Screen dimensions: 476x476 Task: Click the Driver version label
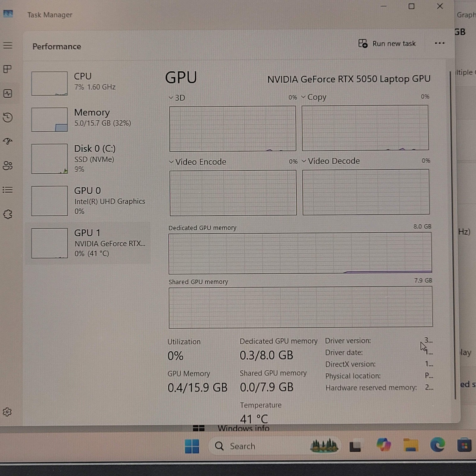[x=348, y=341]
